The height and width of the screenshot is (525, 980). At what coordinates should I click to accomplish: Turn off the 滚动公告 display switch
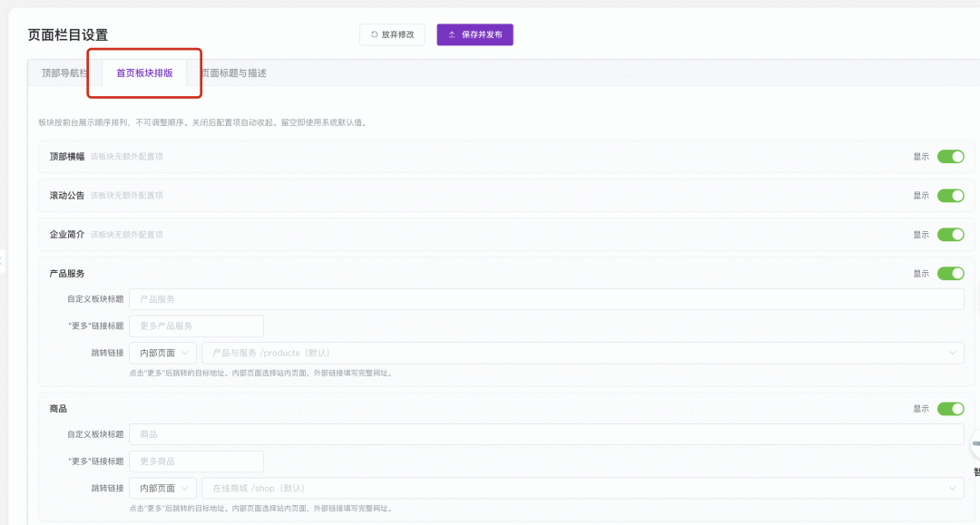click(950, 196)
